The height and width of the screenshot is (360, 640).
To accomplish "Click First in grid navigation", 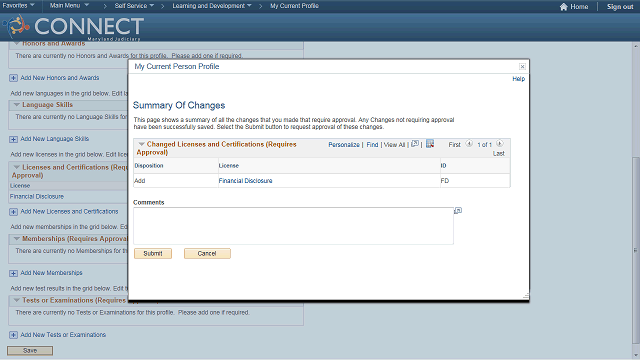I will point(454,145).
